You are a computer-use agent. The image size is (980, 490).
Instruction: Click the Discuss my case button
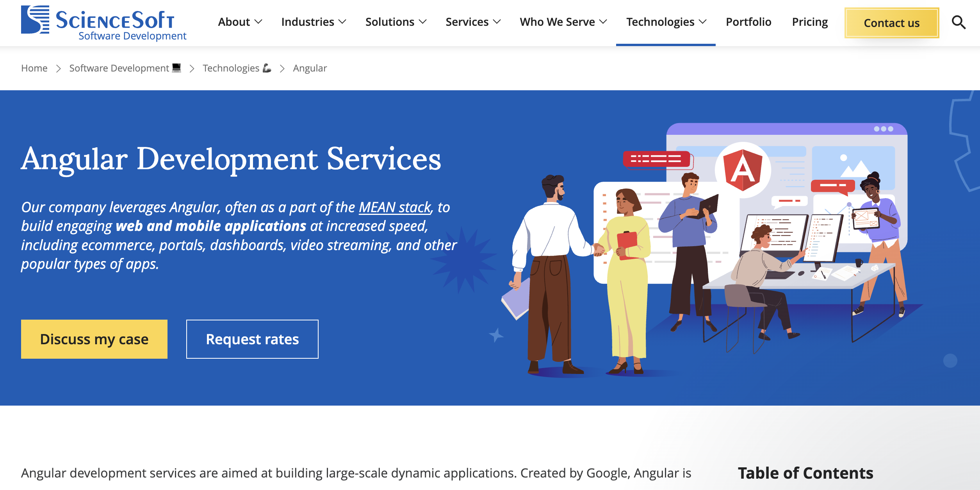click(x=94, y=339)
